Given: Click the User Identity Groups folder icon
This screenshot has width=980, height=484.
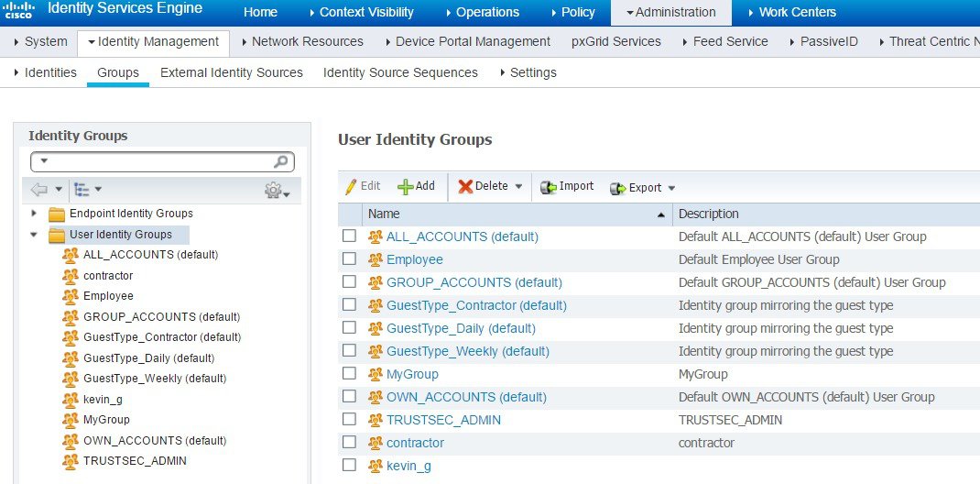Looking at the screenshot, I should 57,235.
